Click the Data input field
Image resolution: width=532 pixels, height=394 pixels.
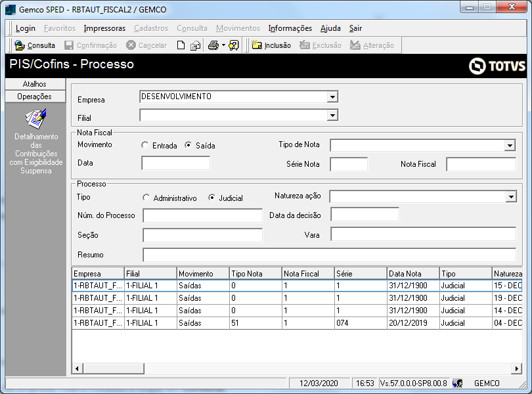[176, 164]
